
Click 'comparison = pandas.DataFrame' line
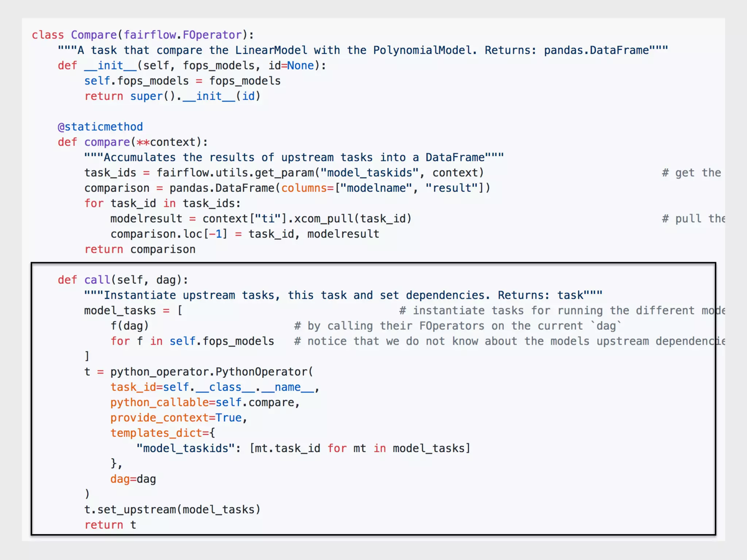click(x=287, y=188)
